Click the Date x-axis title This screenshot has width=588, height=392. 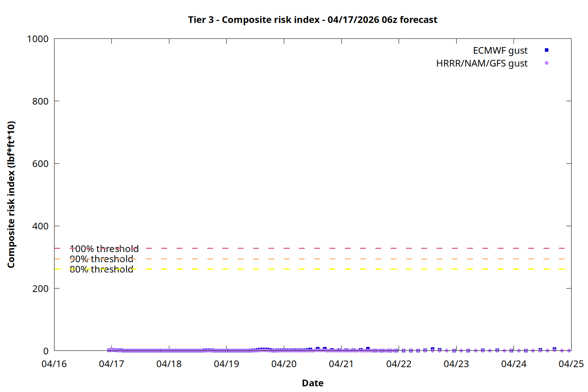tap(312, 383)
